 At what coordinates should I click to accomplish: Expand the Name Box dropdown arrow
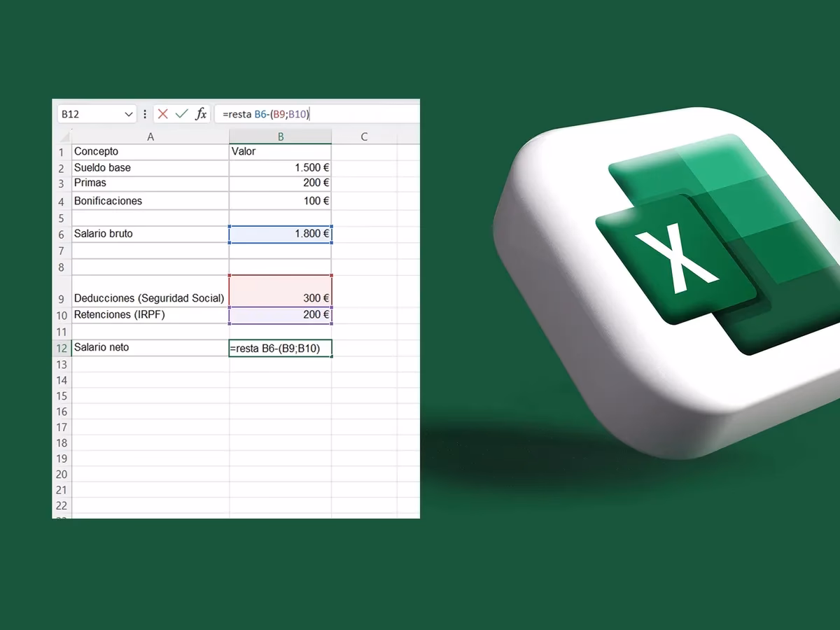[129, 114]
